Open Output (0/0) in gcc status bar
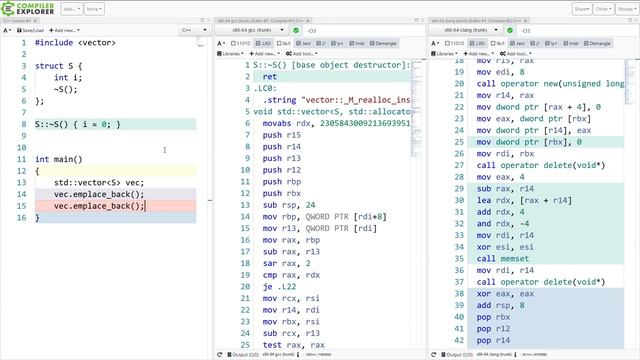 click(243, 355)
